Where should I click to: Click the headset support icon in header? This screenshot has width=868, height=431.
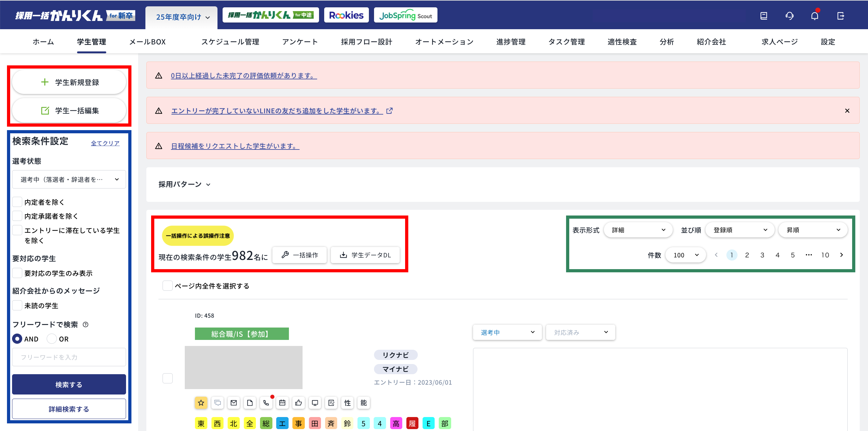tap(789, 16)
